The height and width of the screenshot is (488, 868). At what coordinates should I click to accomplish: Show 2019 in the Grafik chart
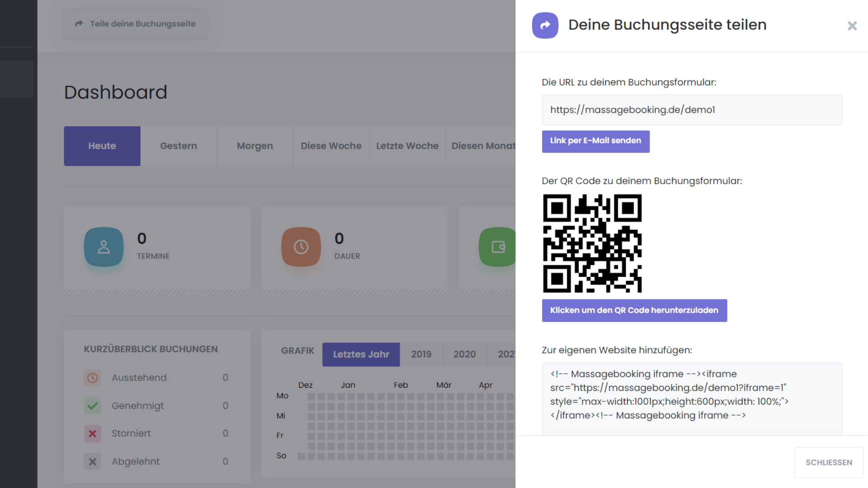pyautogui.click(x=421, y=354)
